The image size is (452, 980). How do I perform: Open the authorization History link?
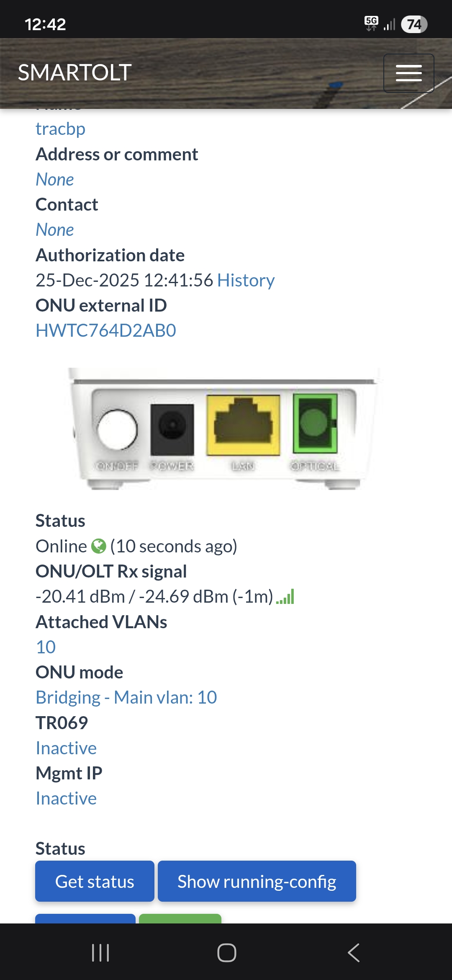[x=246, y=280]
